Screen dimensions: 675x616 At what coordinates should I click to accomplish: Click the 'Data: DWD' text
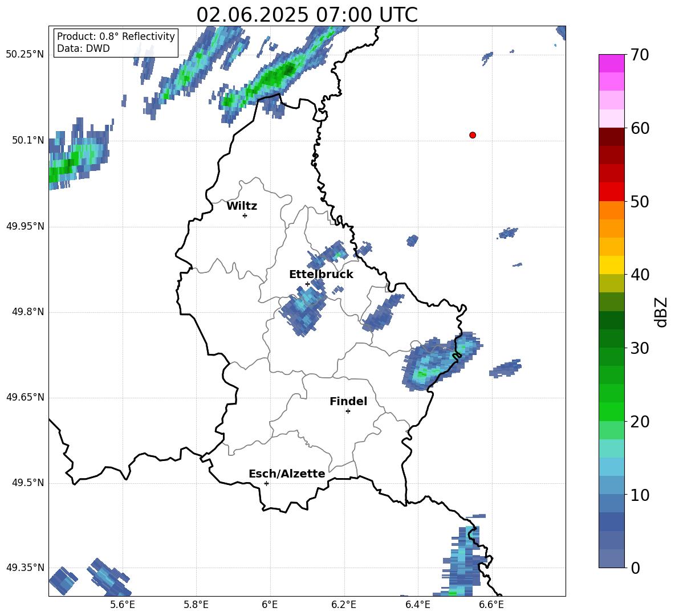[83, 48]
